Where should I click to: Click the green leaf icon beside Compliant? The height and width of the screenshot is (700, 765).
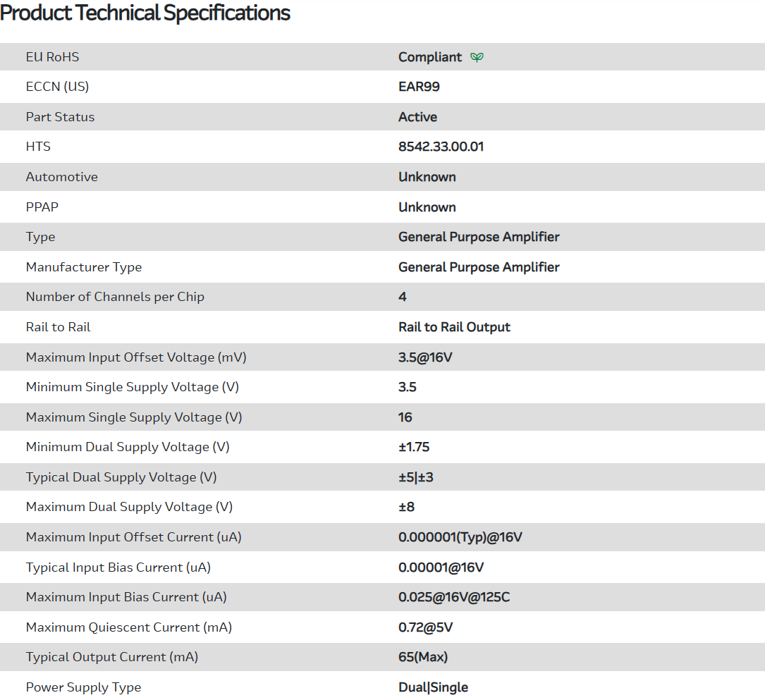(x=477, y=57)
